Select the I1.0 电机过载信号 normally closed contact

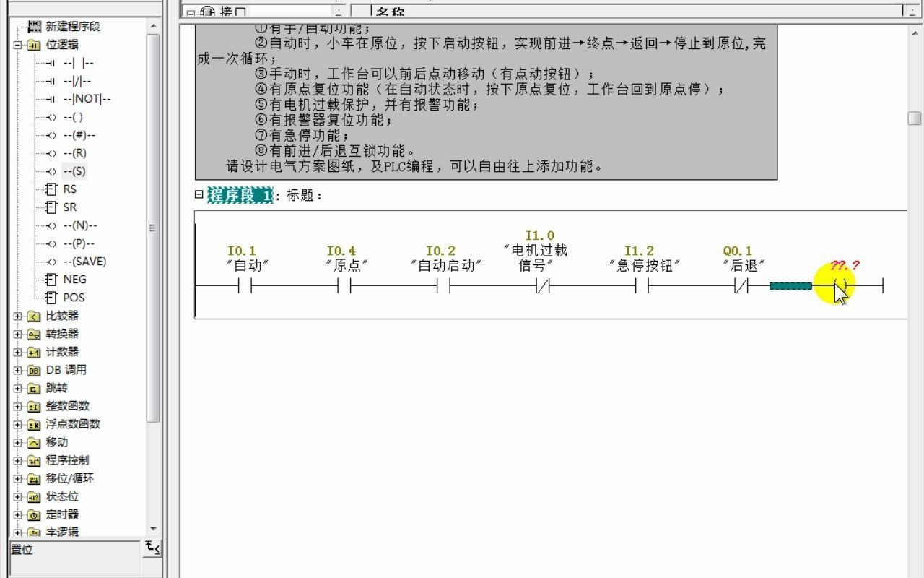pos(543,287)
